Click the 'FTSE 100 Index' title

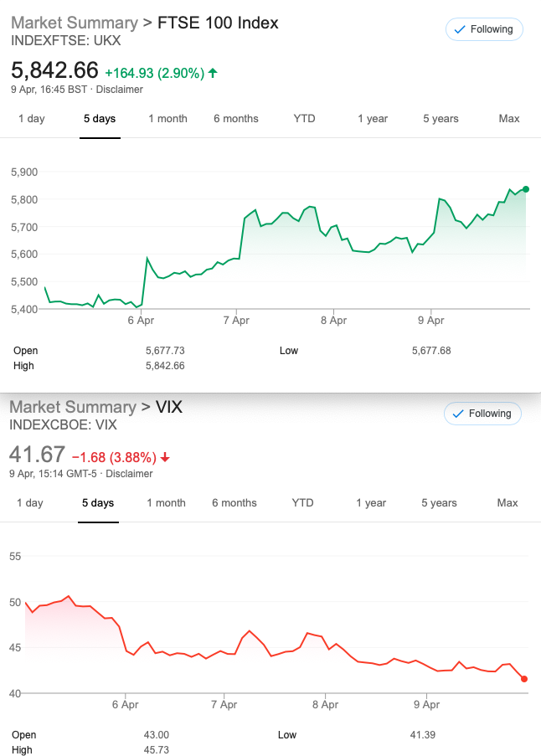coord(218,23)
